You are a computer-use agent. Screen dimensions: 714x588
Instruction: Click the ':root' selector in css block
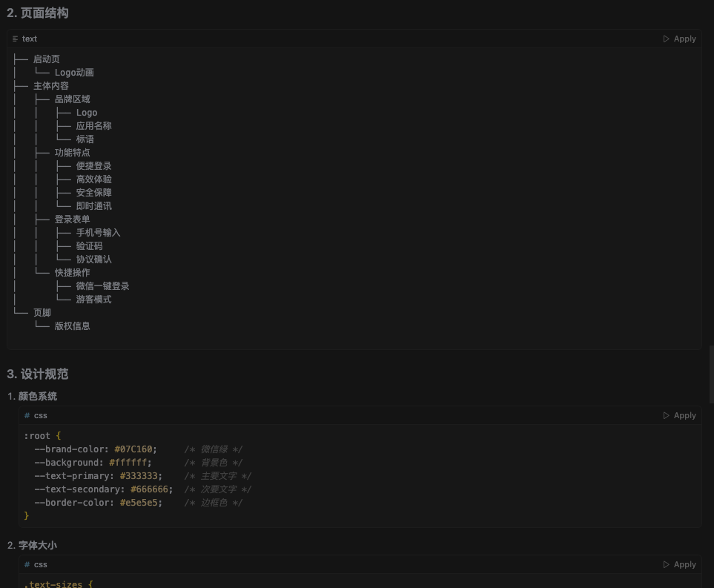click(x=37, y=436)
